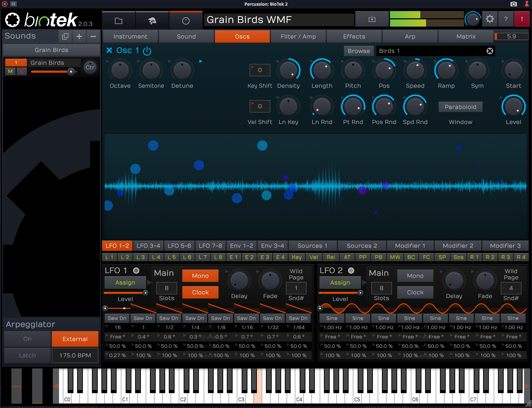Click the 175.0 BPM tempo field

pyautogui.click(x=75, y=355)
